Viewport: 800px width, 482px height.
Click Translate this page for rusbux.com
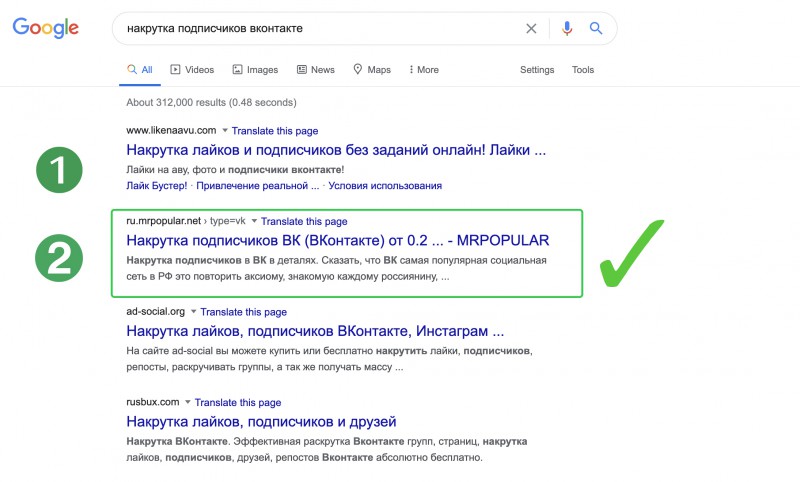(x=238, y=402)
